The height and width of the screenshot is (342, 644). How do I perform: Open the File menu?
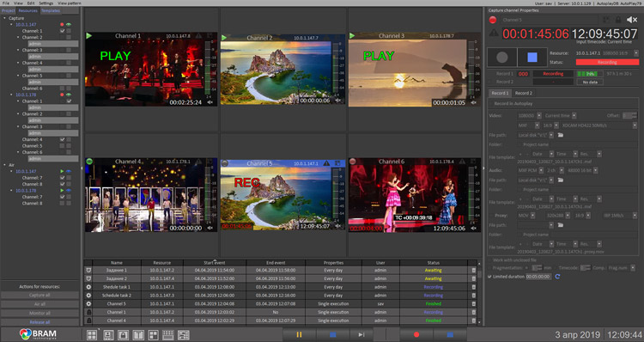(6, 3)
